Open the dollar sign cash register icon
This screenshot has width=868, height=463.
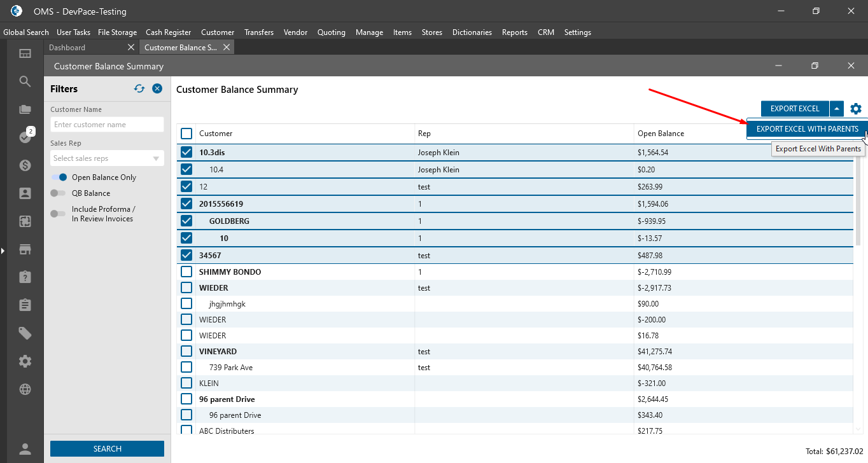tap(25, 165)
